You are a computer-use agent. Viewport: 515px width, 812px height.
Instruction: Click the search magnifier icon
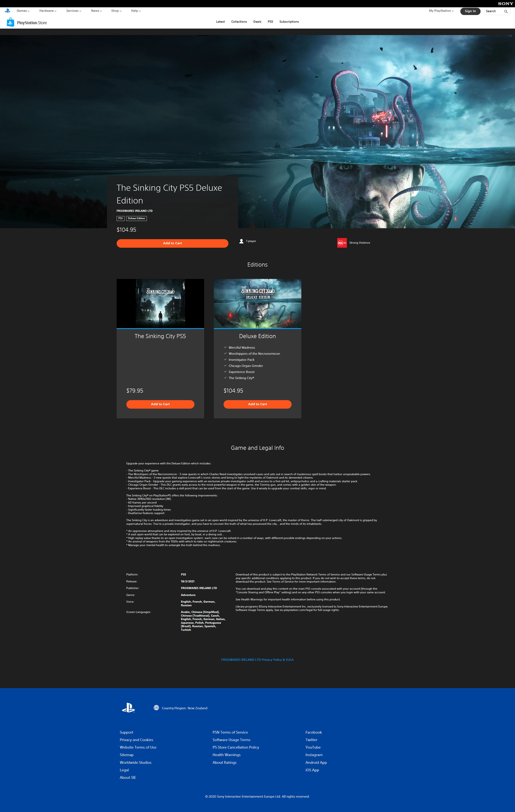[505, 12]
